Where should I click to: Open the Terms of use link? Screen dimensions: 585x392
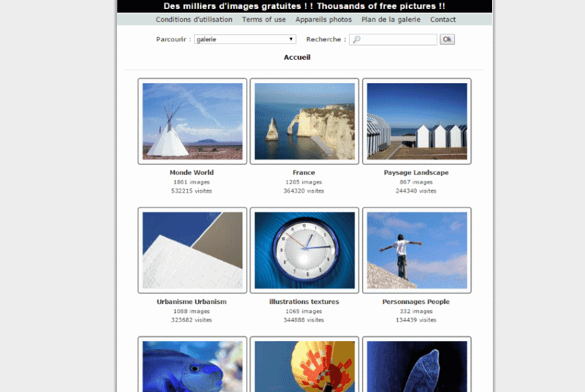click(264, 19)
